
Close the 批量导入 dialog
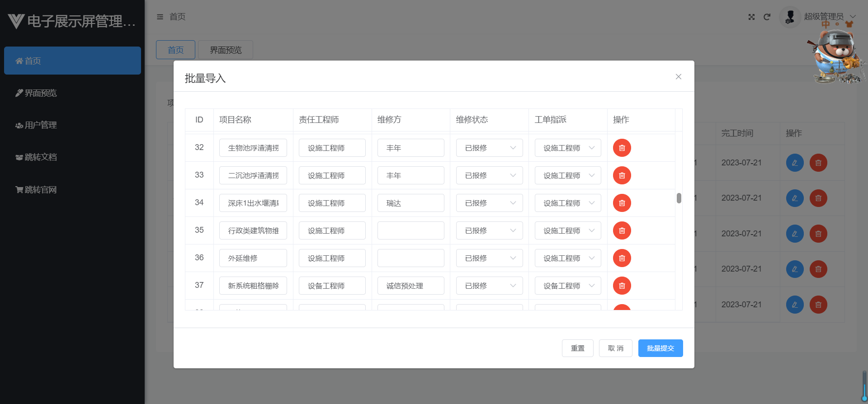[x=678, y=77]
